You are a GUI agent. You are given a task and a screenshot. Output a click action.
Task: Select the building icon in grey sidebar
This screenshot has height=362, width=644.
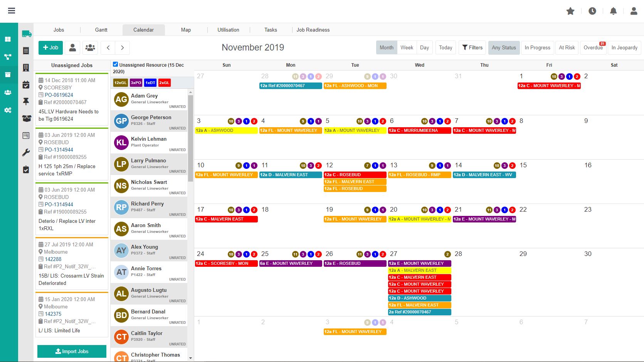coord(26,68)
